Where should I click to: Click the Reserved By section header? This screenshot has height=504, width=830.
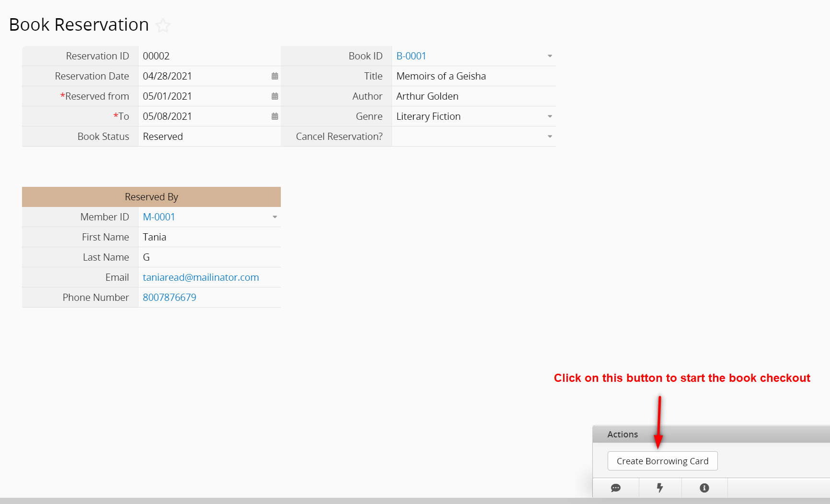[151, 197]
